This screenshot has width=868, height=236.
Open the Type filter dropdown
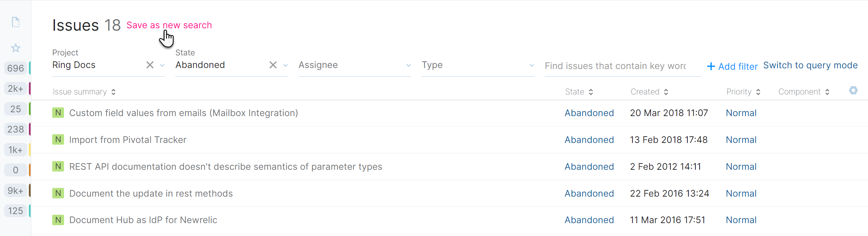pos(532,65)
